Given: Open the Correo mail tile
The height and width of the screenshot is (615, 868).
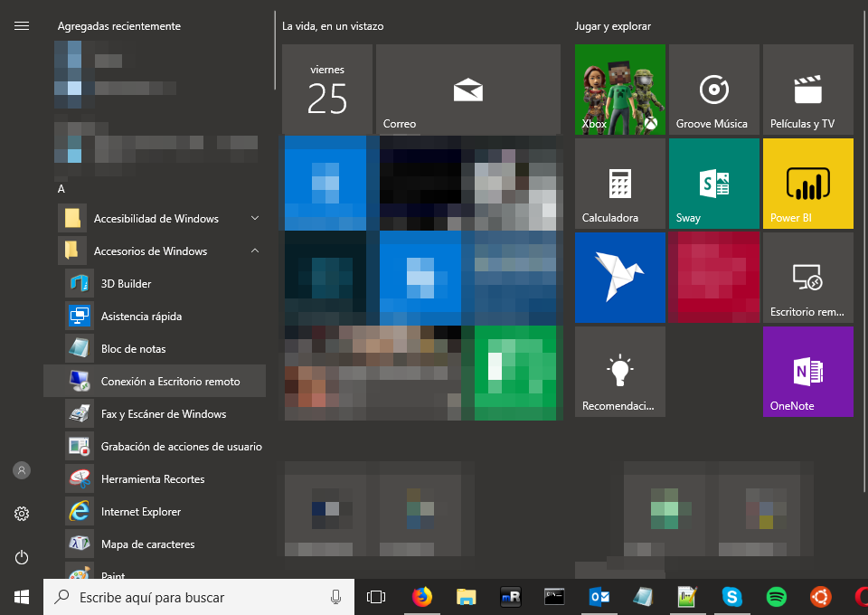Looking at the screenshot, I should pyautogui.click(x=468, y=90).
